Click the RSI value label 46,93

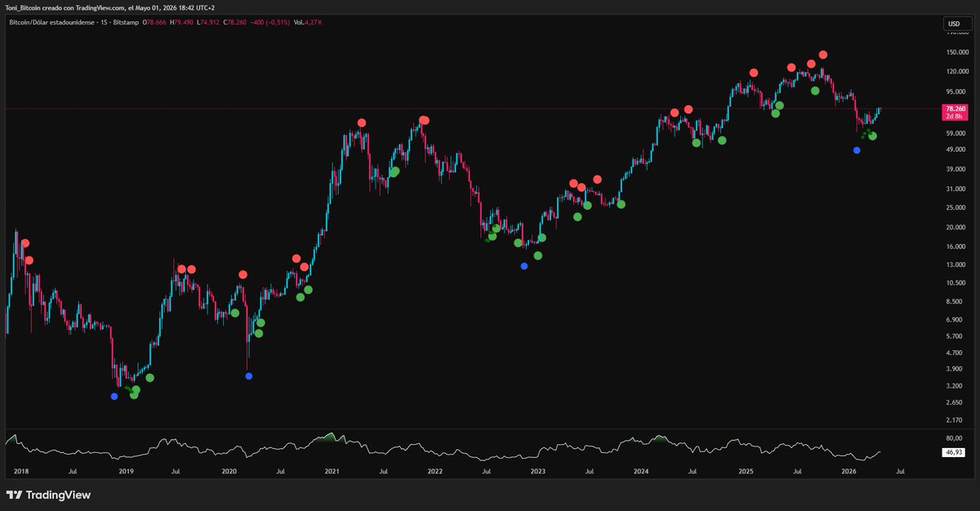954,451
